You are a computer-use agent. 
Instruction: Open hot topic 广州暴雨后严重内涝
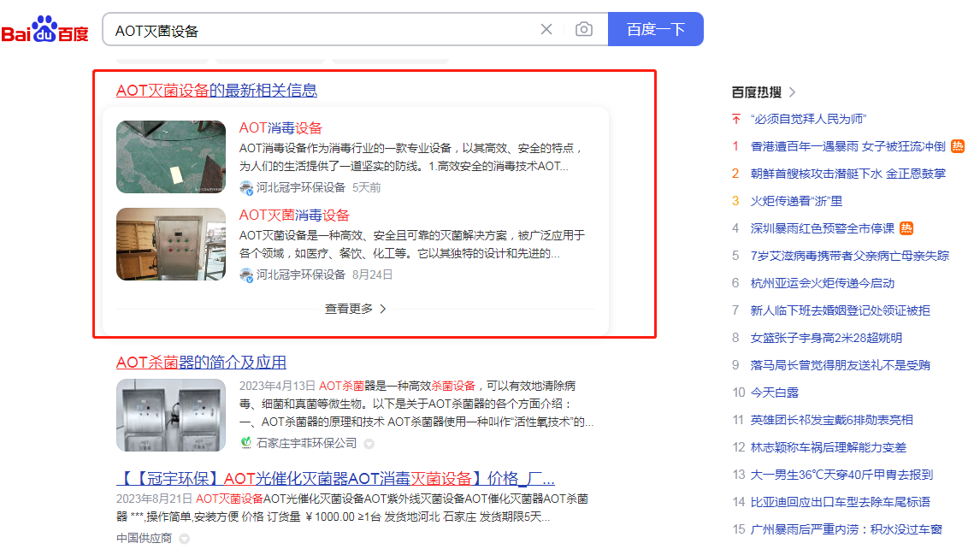[x=847, y=530]
